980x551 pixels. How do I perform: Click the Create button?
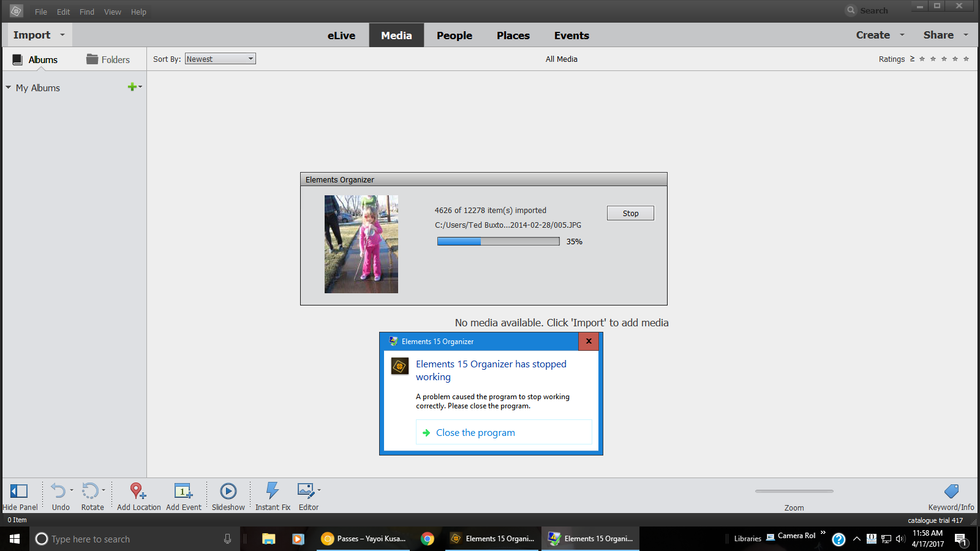tap(873, 35)
